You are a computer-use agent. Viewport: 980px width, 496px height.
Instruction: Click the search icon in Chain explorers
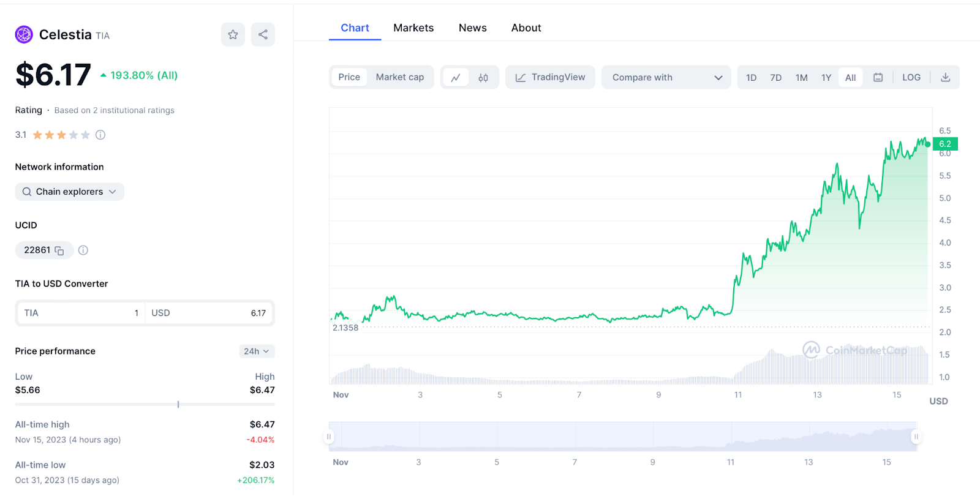[x=27, y=192]
